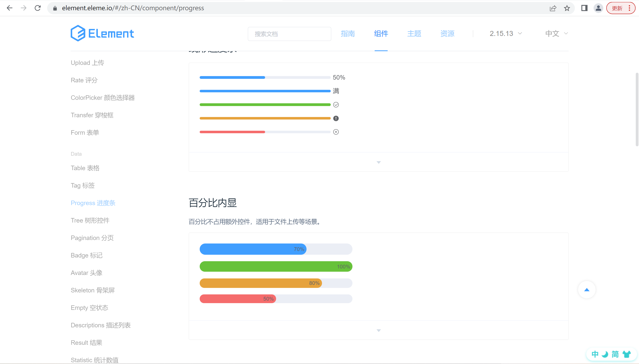
Task: Click the green success thin progress bar
Action: 265,105
